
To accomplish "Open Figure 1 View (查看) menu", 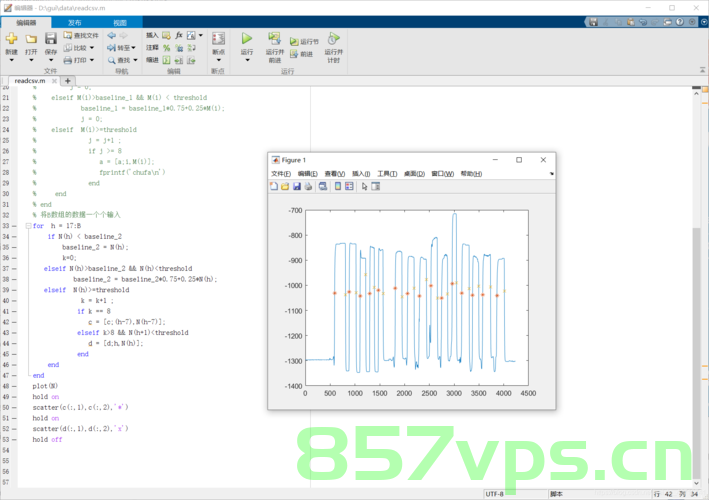I will click(x=335, y=174).
